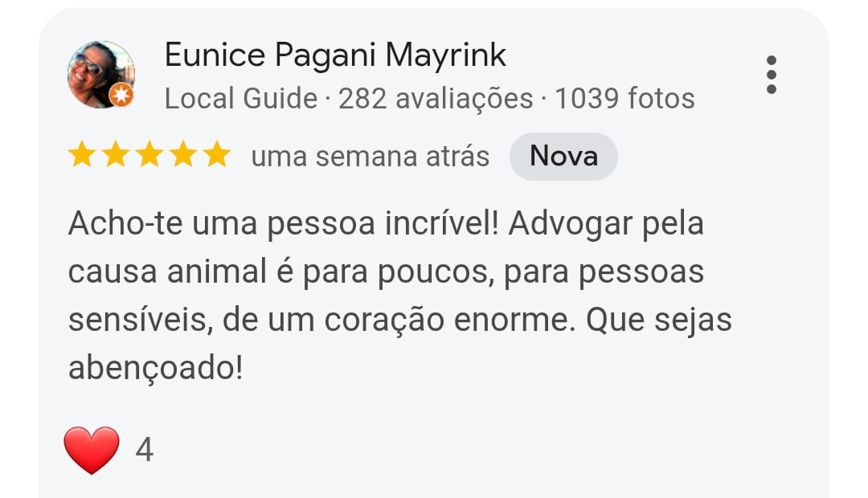The width and height of the screenshot is (868, 498).
Task: View the 1039 fotos count
Action: tap(624, 99)
